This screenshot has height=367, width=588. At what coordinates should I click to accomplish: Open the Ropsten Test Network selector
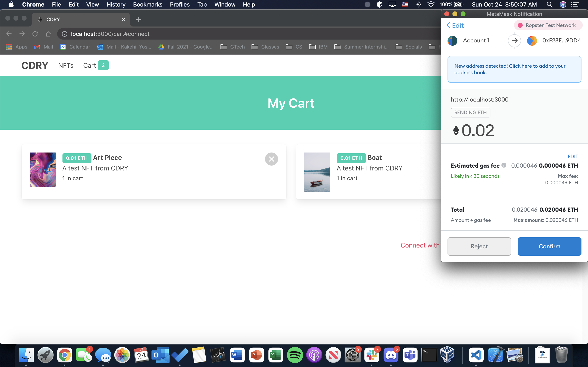pos(548,25)
